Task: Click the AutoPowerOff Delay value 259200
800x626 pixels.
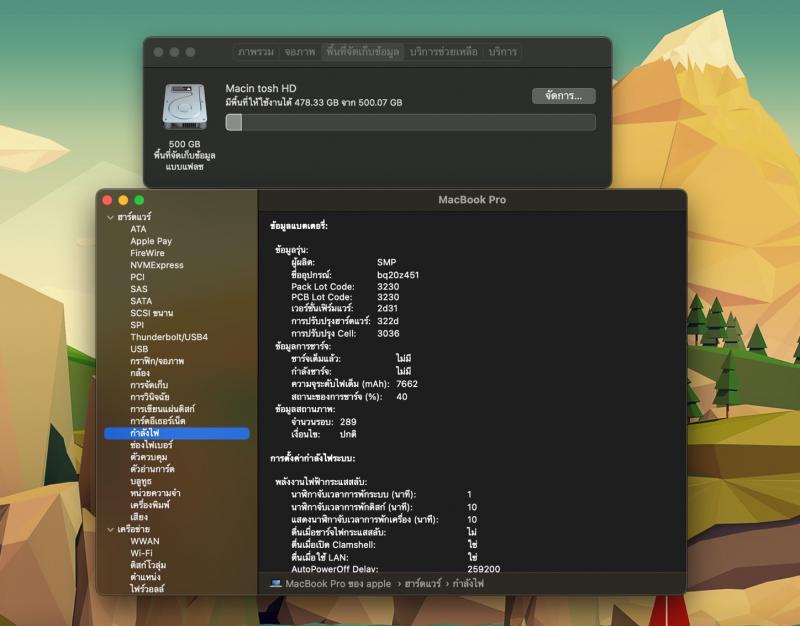Action: click(x=484, y=569)
